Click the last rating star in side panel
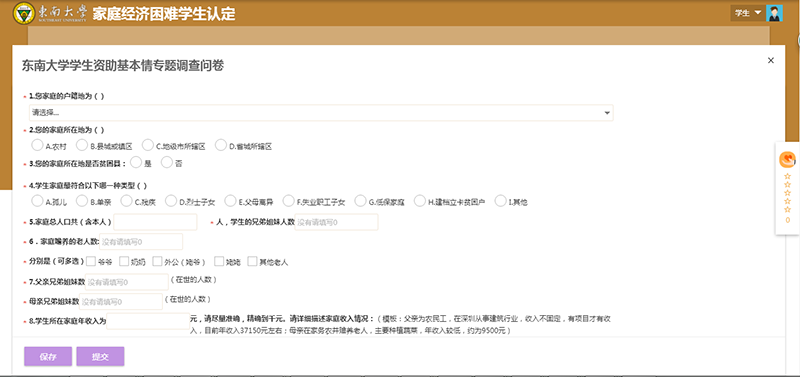 click(x=787, y=209)
